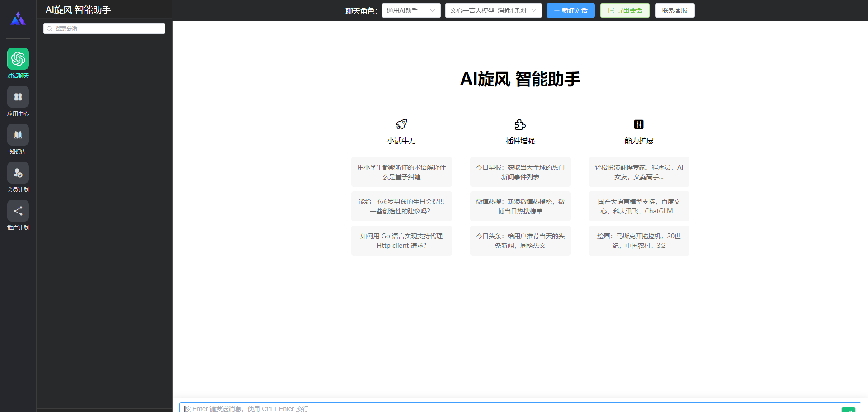Click the 新建对话 button
The image size is (868, 412).
[x=571, y=10]
